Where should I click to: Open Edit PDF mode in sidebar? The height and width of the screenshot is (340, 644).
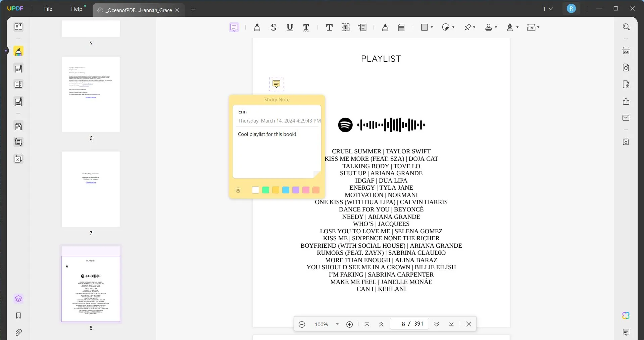(18, 68)
